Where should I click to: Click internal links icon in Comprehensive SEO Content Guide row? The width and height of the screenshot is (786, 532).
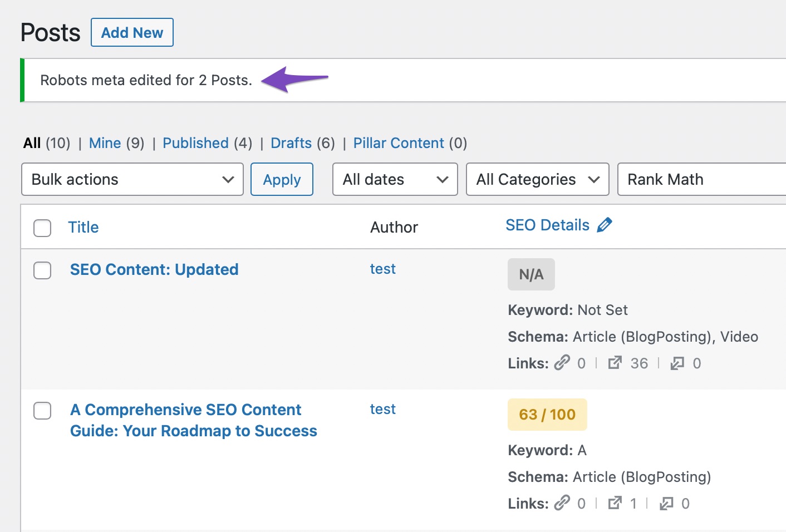pos(562,503)
